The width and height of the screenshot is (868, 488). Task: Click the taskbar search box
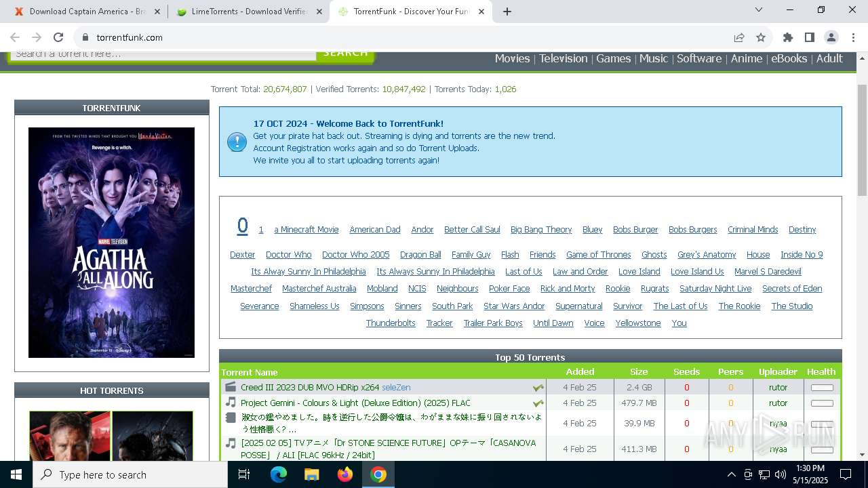point(130,474)
